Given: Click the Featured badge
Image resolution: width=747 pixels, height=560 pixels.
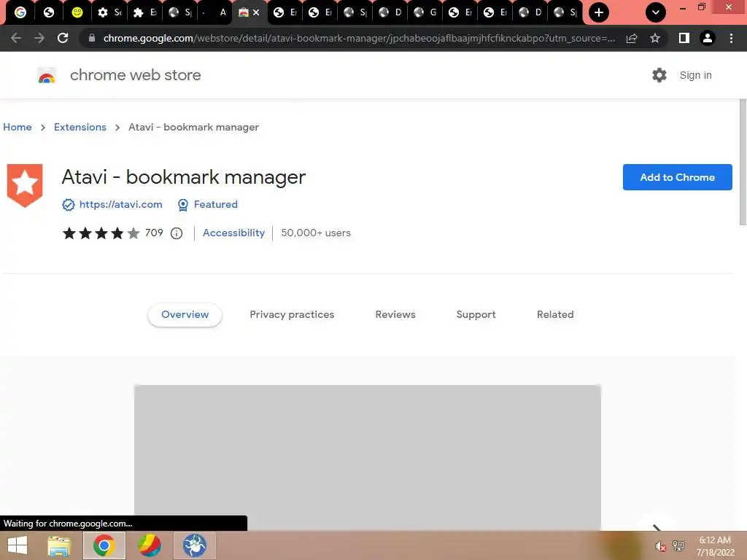Looking at the screenshot, I should tap(215, 204).
